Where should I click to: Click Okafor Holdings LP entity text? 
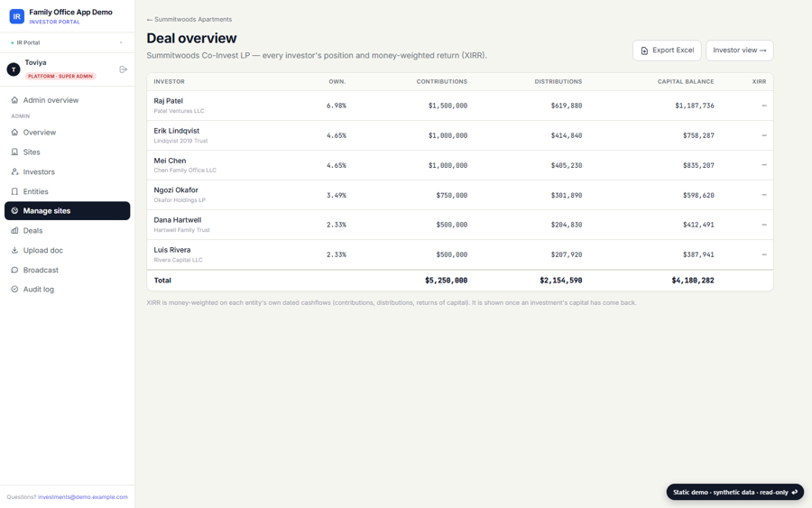tap(180, 200)
